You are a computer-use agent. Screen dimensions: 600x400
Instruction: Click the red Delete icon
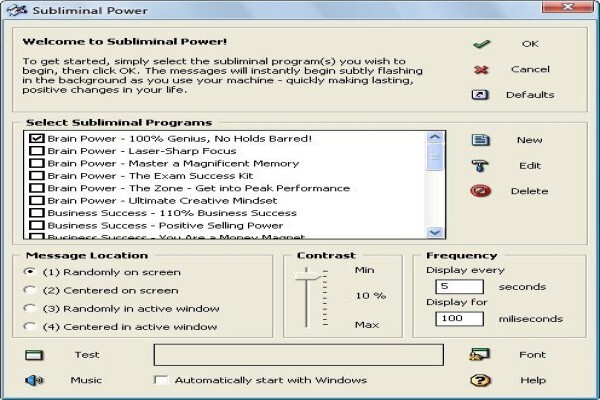coord(481,191)
